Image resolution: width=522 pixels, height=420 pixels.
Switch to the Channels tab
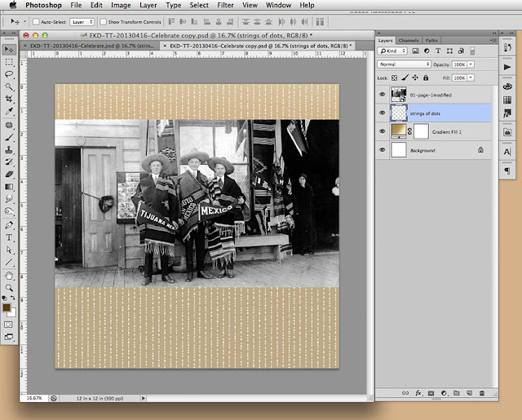(409, 40)
